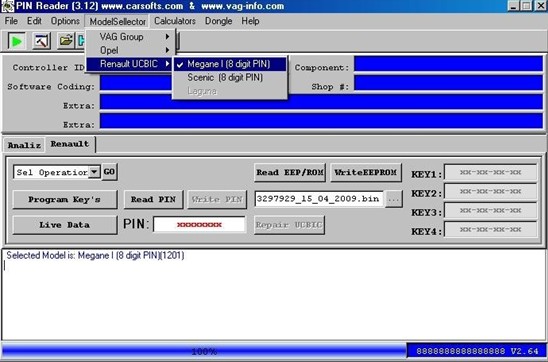Click the Component blue field
The image size is (548, 362).
click(448, 64)
